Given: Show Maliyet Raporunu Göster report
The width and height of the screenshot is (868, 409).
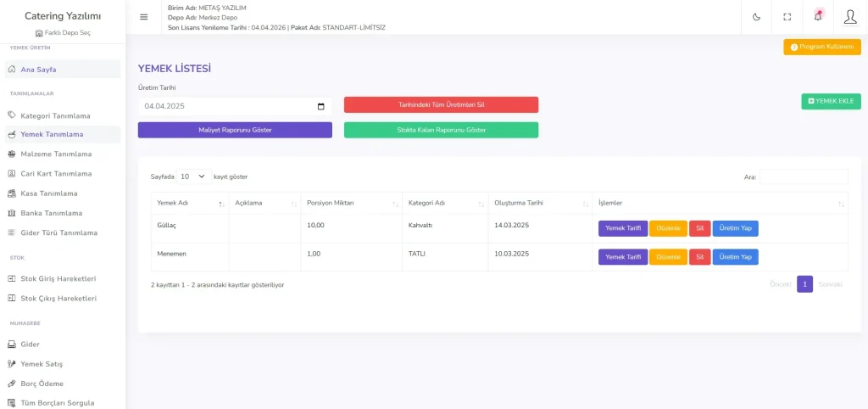Looking at the screenshot, I should tap(235, 130).
